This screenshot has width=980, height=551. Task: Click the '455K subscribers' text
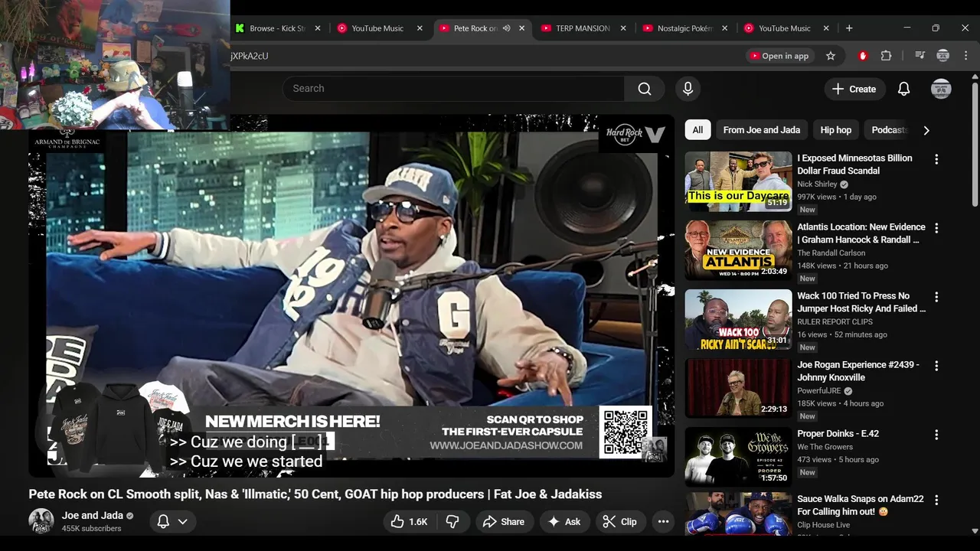coord(91,529)
